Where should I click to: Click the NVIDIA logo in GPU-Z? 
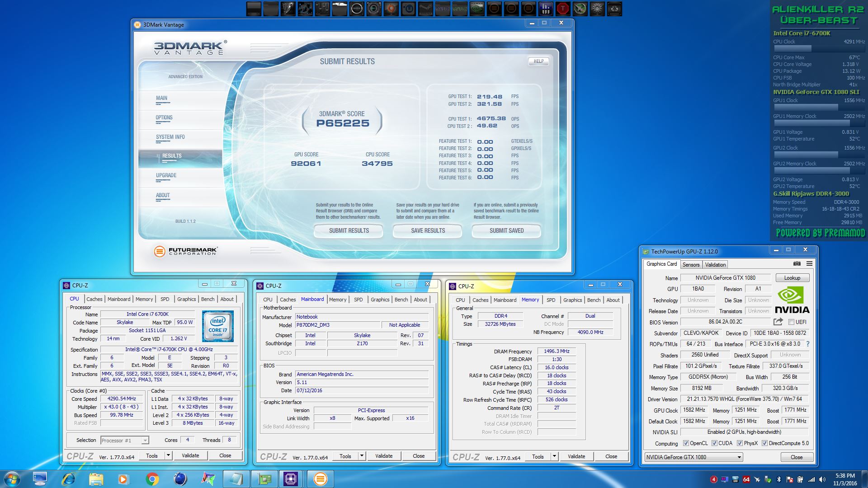tap(792, 300)
